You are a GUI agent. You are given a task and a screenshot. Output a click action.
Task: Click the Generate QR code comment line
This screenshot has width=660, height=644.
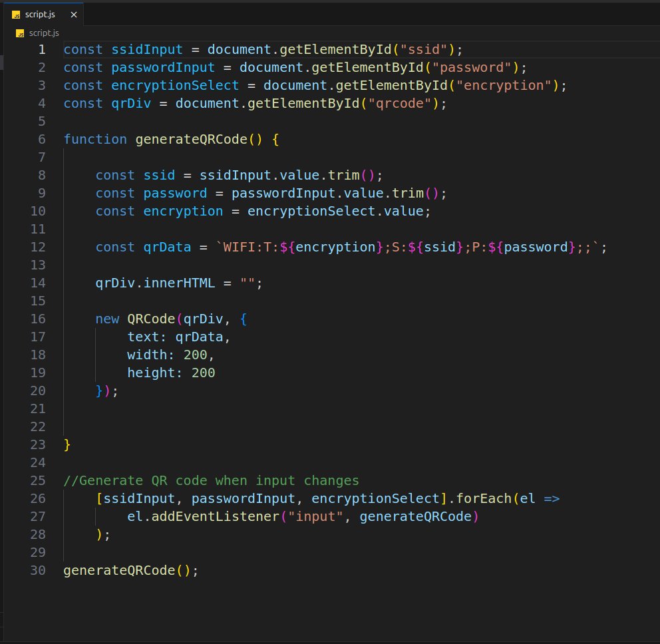click(x=212, y=481)
